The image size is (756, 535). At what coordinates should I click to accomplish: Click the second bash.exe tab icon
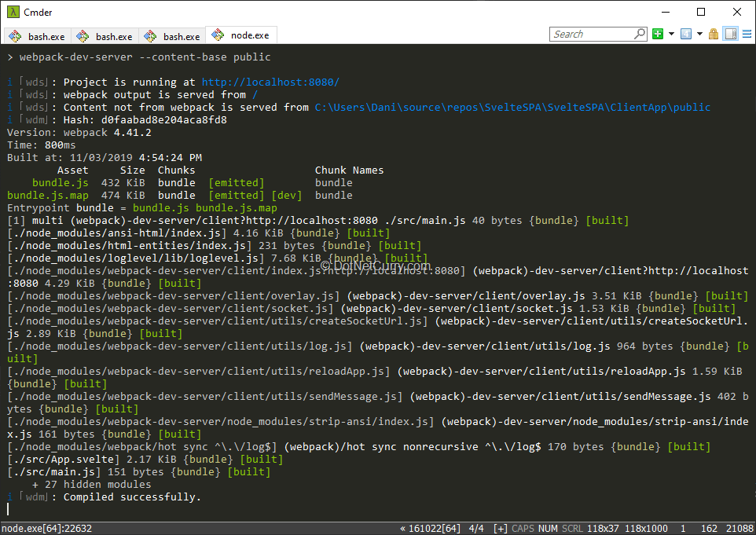[83, 36]
